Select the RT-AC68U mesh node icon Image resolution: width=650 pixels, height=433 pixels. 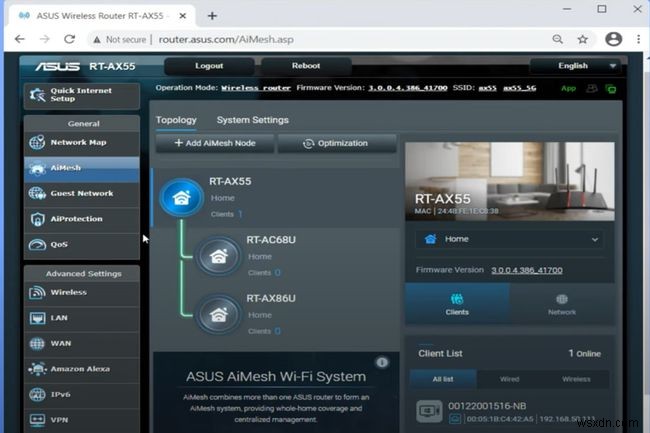click(218, 256)
